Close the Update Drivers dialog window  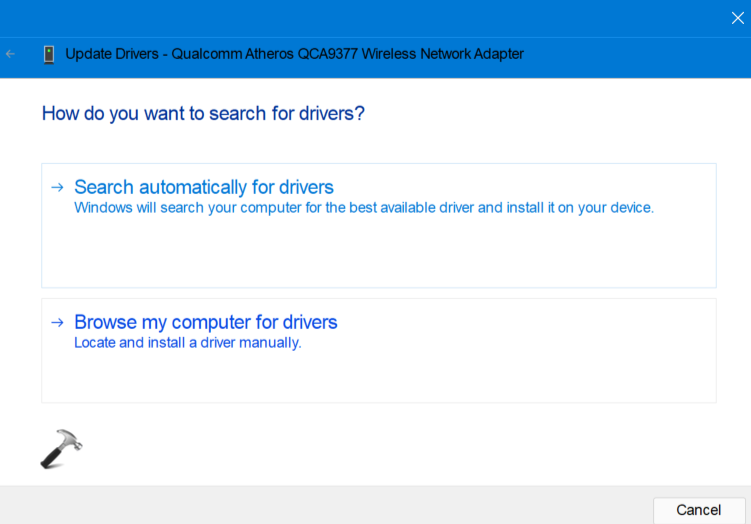pyautogui.click(x=737, y=17)
